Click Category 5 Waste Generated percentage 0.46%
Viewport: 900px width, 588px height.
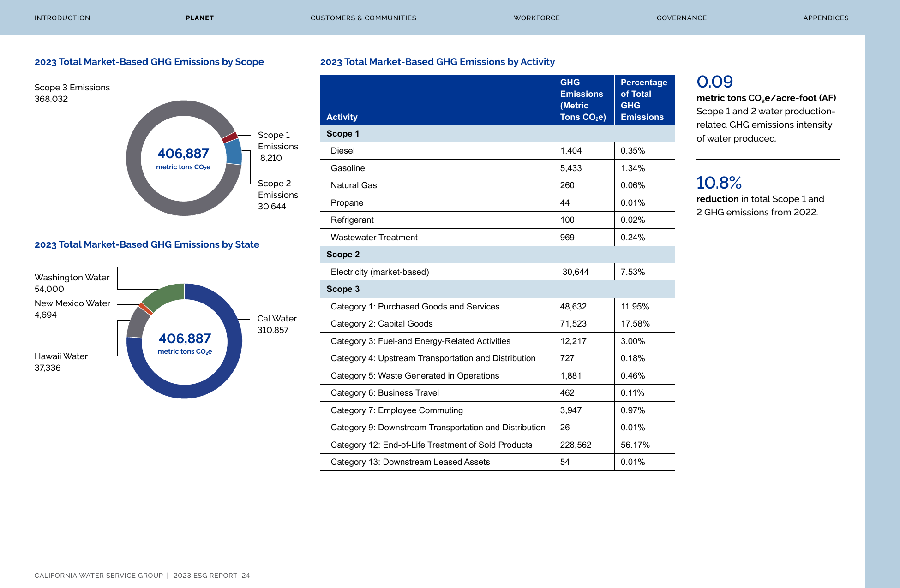tap(633, 376)
